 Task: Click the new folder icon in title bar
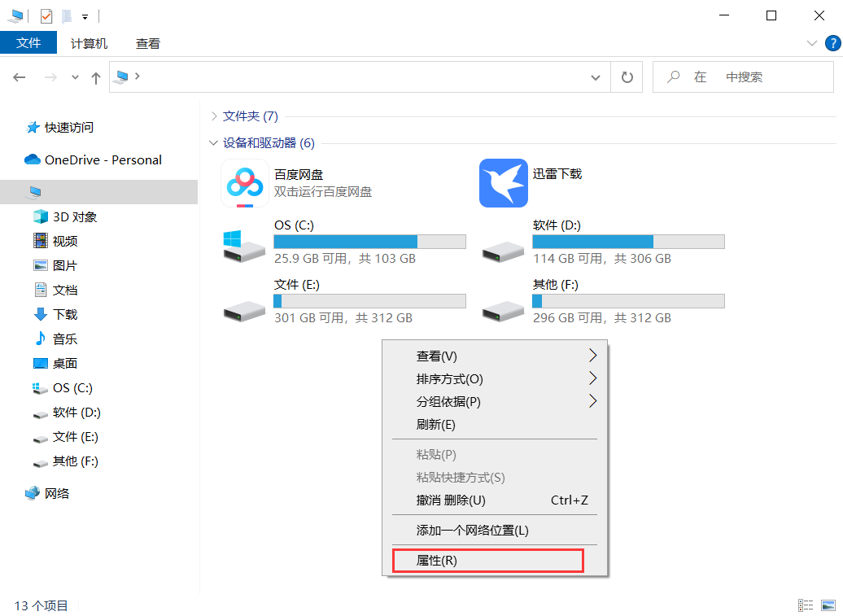click(68, 16)
